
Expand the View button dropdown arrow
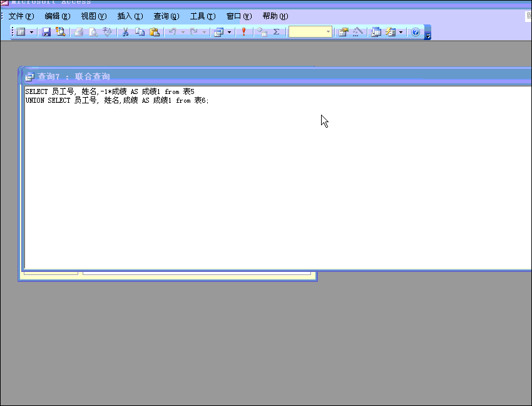31,32
